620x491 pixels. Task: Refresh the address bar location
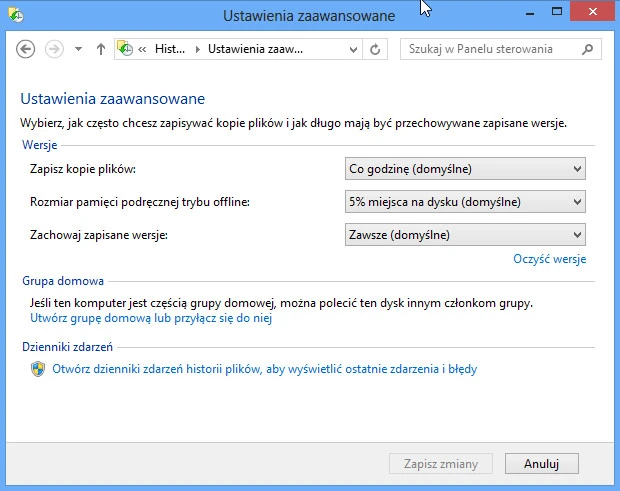click(375, 49)
